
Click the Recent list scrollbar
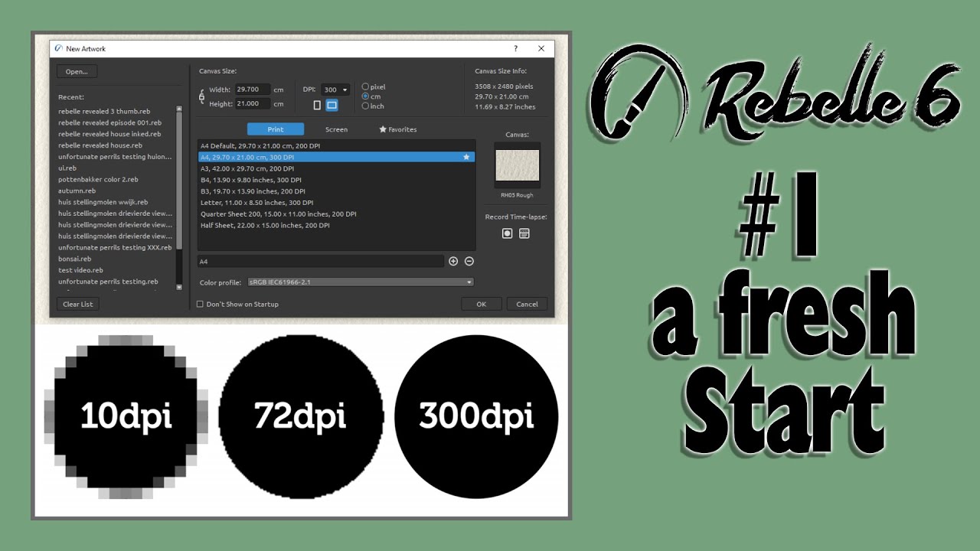click(x=179, y=181)
